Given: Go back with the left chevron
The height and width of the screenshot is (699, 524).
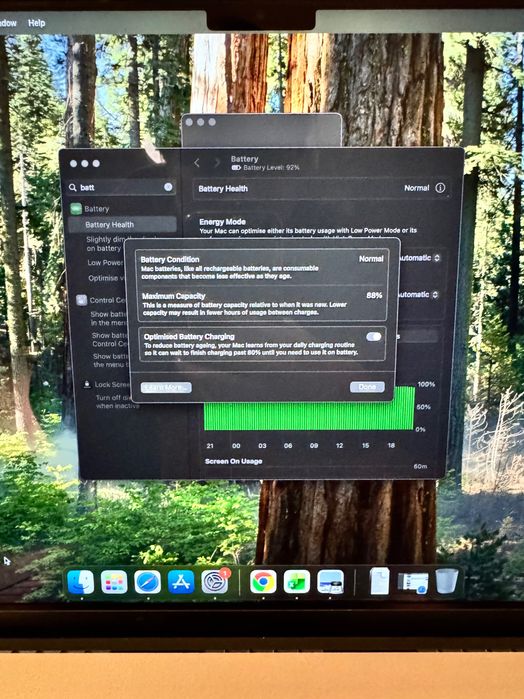Looking at the screenshot, I should [197, 163].
